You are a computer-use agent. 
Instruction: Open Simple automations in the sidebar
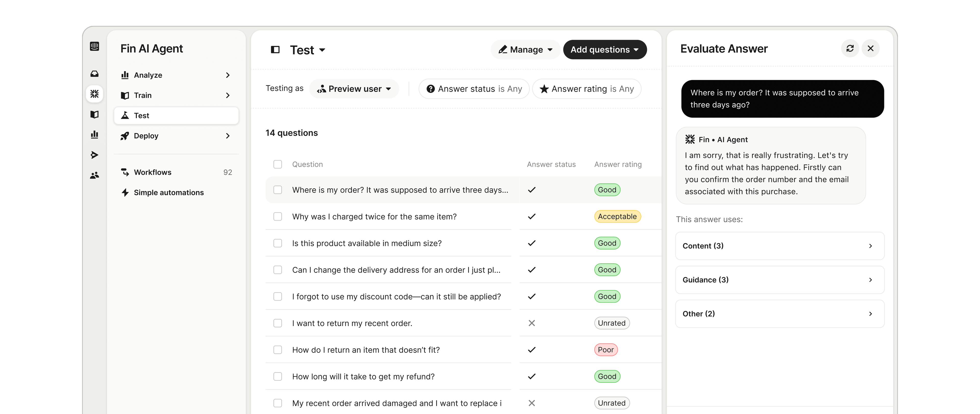(x=176, y=193)
